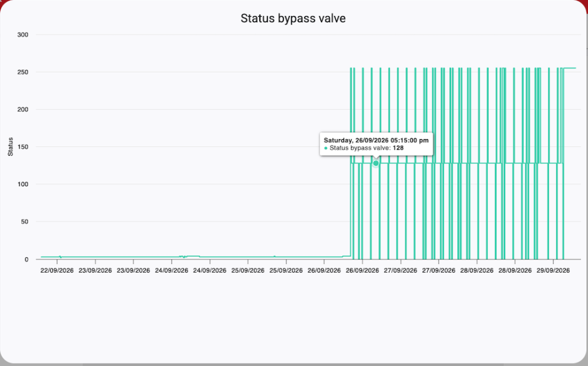Click the flat 255 line segment at series end
The height and width of the screenshot is (366, 588).
pyautogui.click(x=570, y=68)
